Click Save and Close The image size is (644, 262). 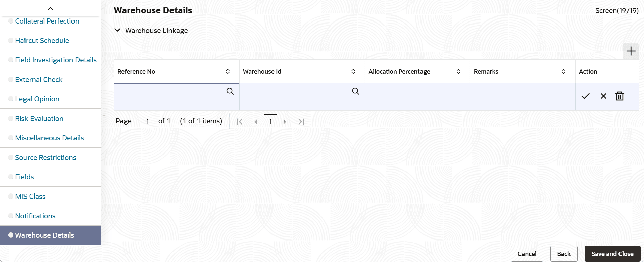coord(612,254)
